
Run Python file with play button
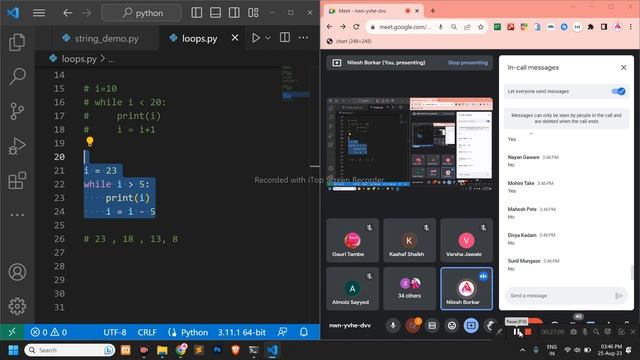click(x=256, y=38)
